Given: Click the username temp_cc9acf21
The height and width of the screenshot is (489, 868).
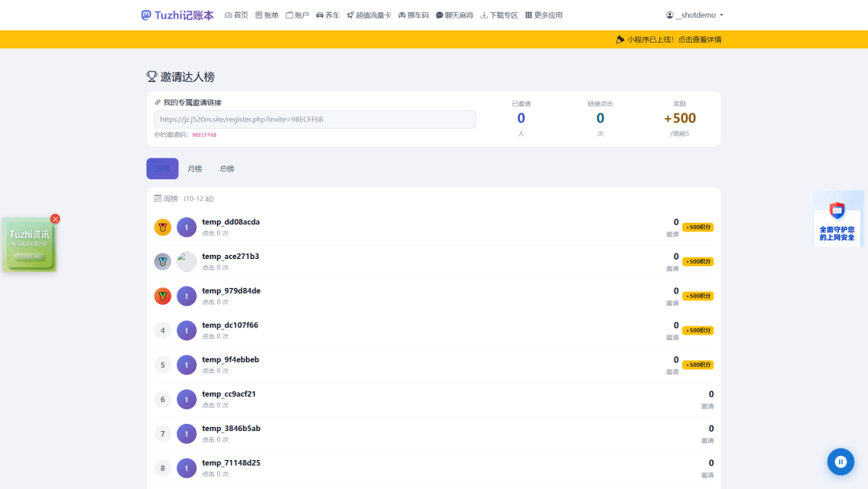Looking at the screenshot, I should tap(228, 394).
